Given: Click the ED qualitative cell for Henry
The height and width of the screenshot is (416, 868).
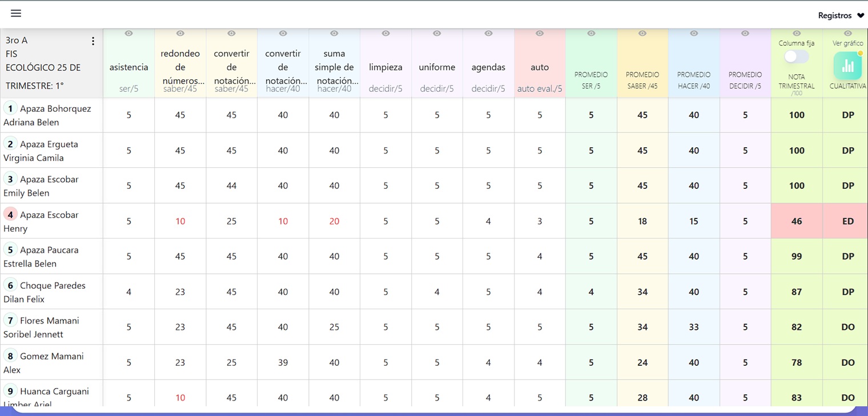Looking at the screenshot, I should click(x=847, y=221).
